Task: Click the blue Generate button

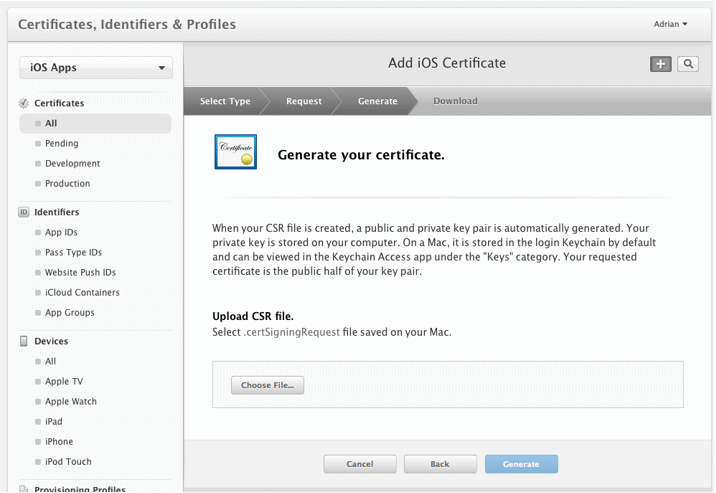Action: (x=521, y=464)
